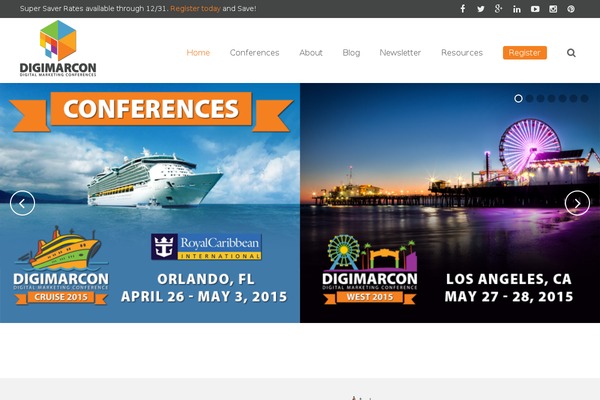This screenshot has height=400, width=600.
Task: Click "ORLANDO, FL" cruise conference text
Action: pos(206,279)
